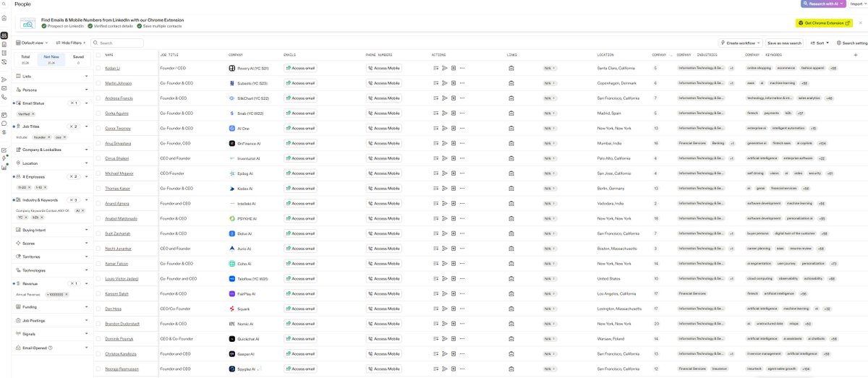Remove the Verified email status chip

33,114
